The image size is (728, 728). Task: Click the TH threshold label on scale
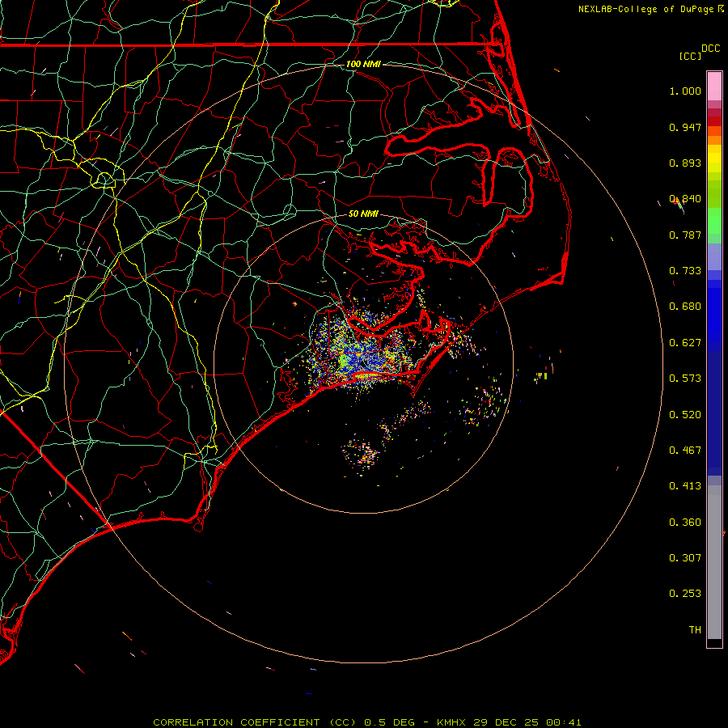pos(695,630)
